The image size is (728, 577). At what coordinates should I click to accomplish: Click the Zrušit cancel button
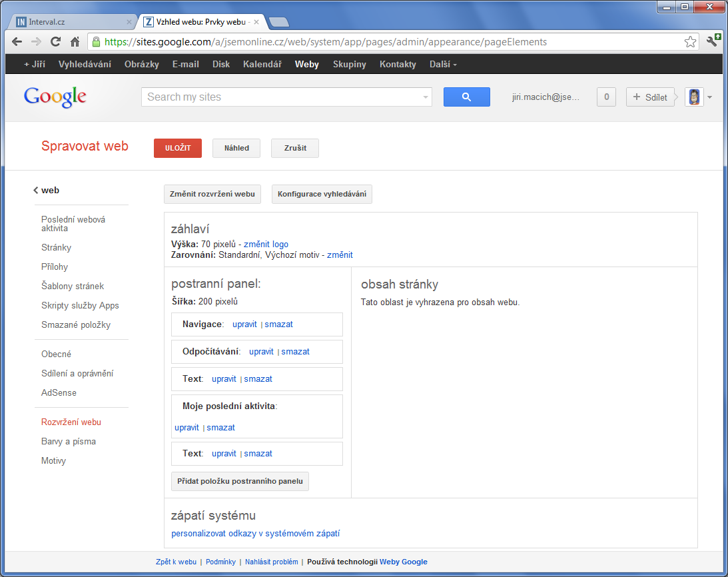(x=295, y=148)
